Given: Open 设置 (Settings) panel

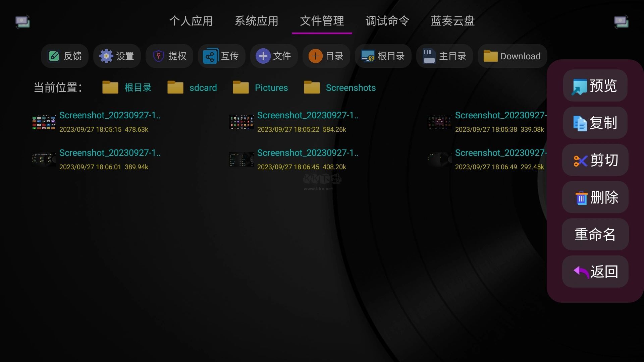Looking at the screenshot, I should 116,56.
